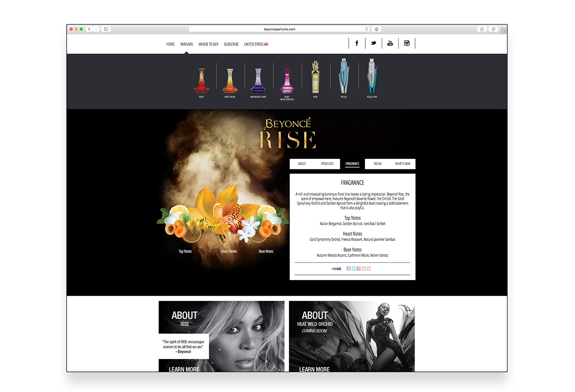Open the site's YouTube channel icon

click(x=390, y=43)
